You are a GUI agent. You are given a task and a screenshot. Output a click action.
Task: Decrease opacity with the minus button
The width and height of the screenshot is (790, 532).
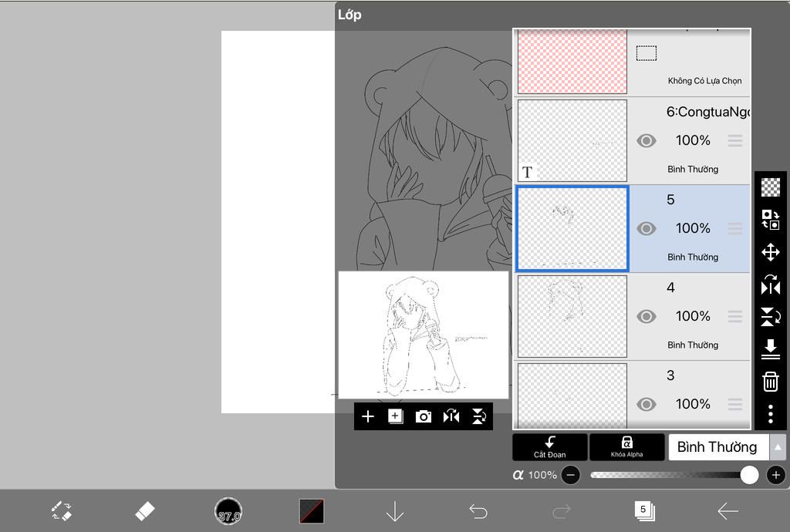point(570,475)
